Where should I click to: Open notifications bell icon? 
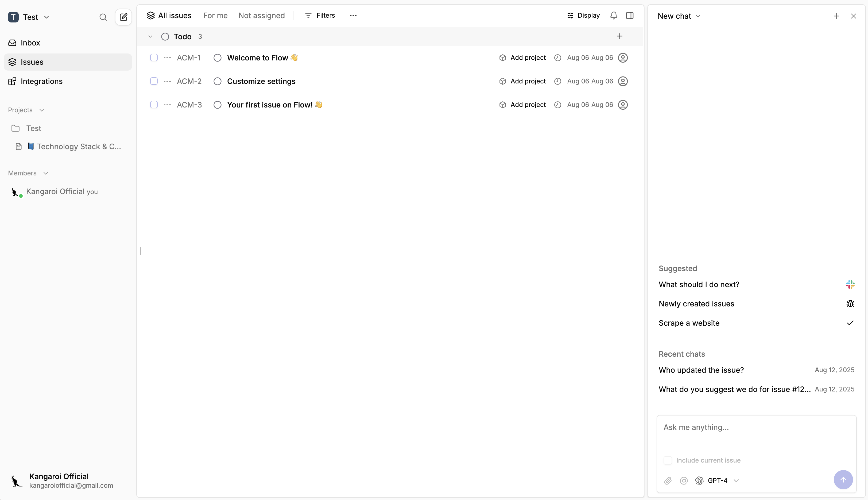614,16
